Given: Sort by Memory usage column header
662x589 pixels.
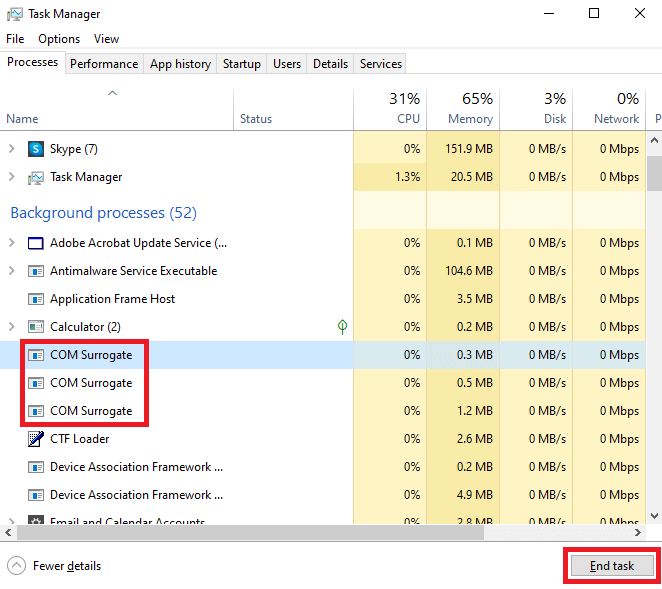Looking at the screenshot, I should point(463,109).
